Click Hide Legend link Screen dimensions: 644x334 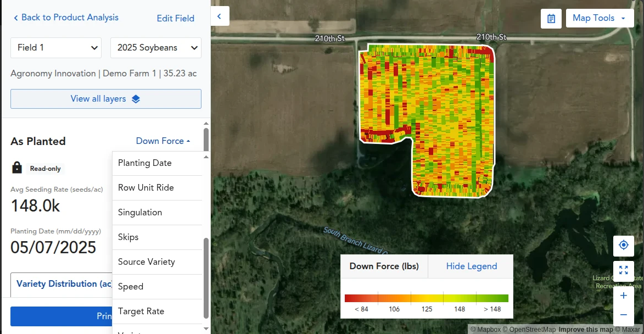[472, 266]
